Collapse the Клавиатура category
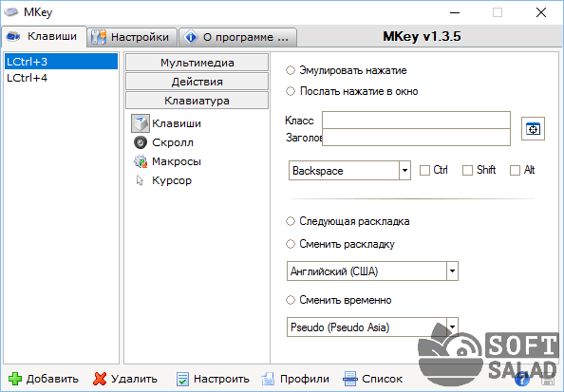The width and height of the screenshot is (564, 392). coord(197,101)
